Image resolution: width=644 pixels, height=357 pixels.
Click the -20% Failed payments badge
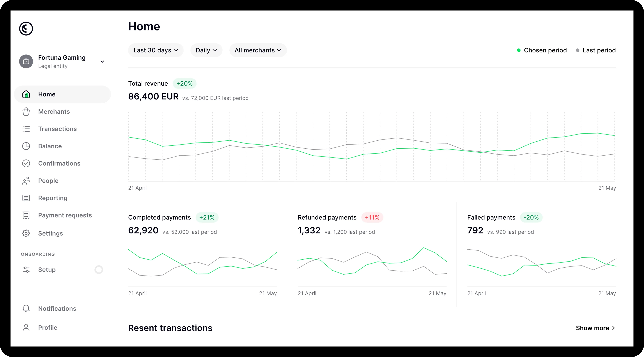(x=531, y=218)
